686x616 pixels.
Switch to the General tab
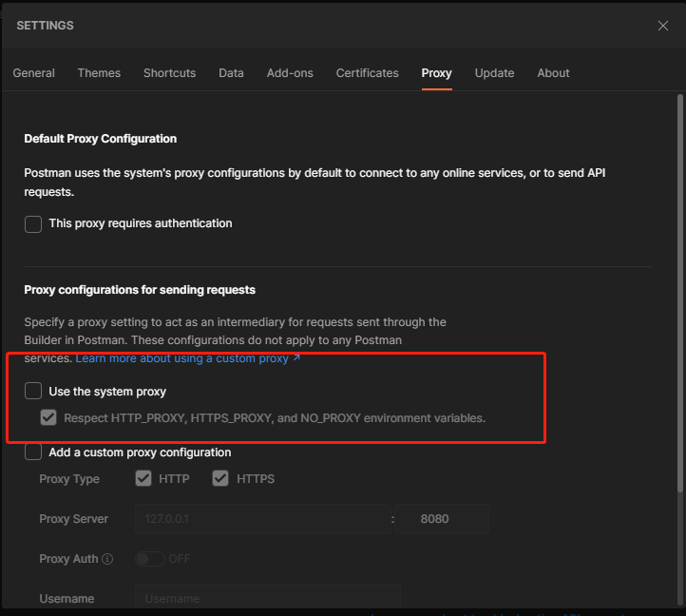33,73
